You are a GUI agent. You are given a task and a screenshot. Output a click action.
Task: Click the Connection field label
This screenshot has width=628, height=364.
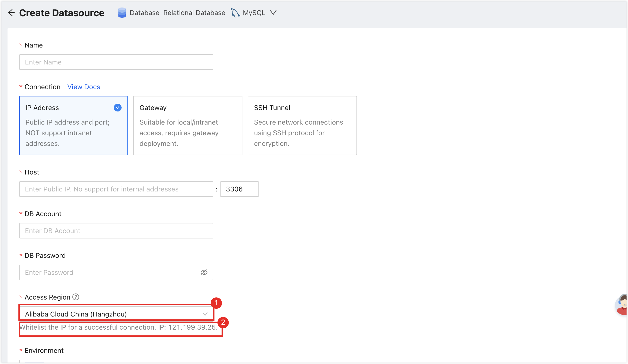42,87
